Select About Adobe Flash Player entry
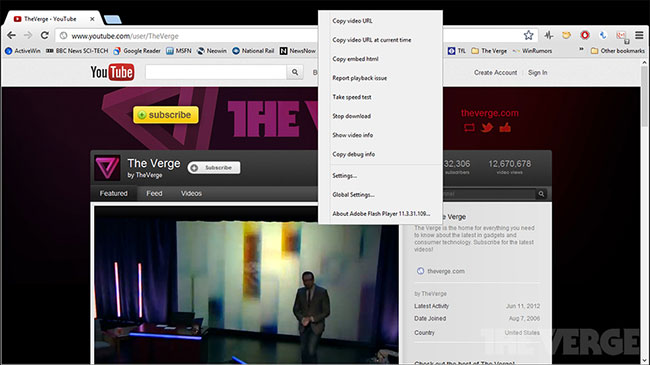The width and height of the screenshot is (650, 365). 380,214
